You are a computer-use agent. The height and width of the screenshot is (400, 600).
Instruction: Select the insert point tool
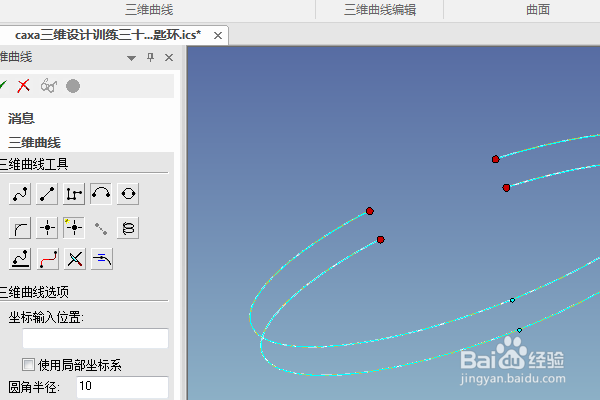click(47, 228)
